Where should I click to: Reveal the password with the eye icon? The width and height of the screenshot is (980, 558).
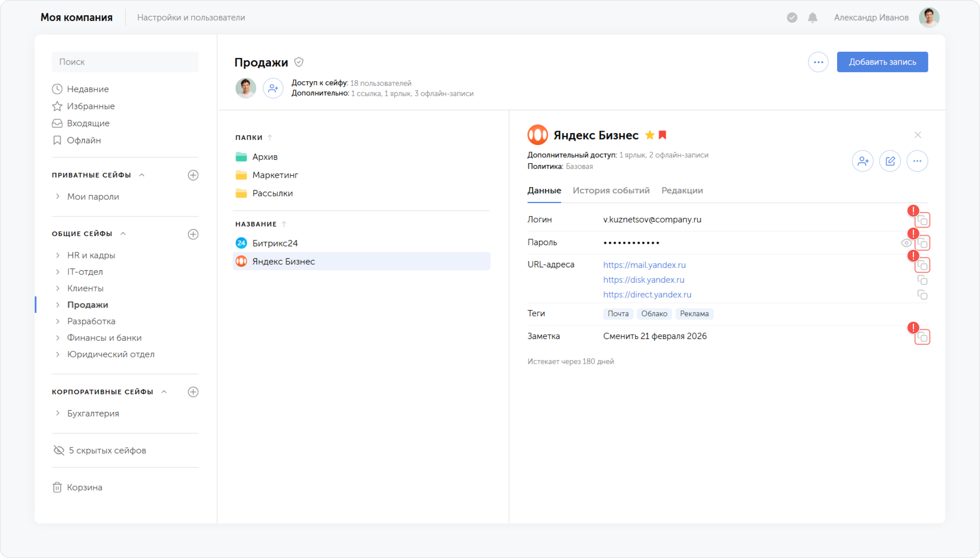[906, 242]
